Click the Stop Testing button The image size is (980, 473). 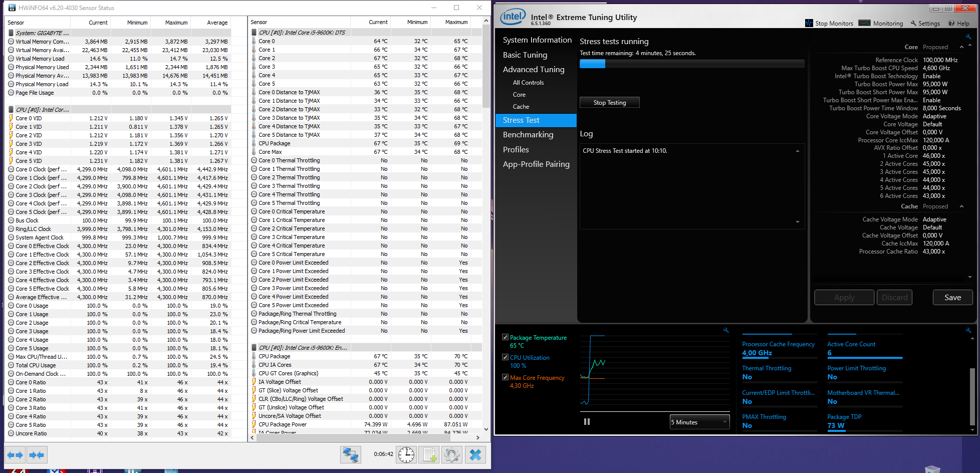pos(609,102)
